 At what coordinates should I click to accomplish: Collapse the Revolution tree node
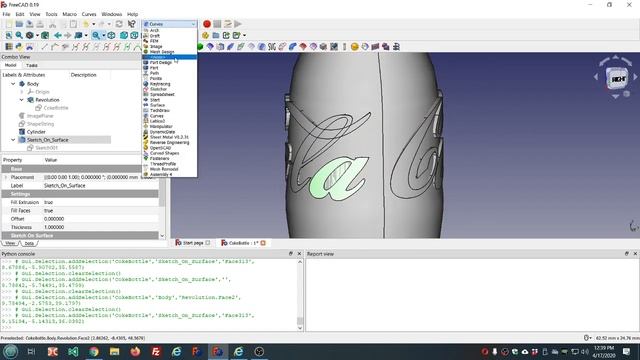(x=21, y=100)
